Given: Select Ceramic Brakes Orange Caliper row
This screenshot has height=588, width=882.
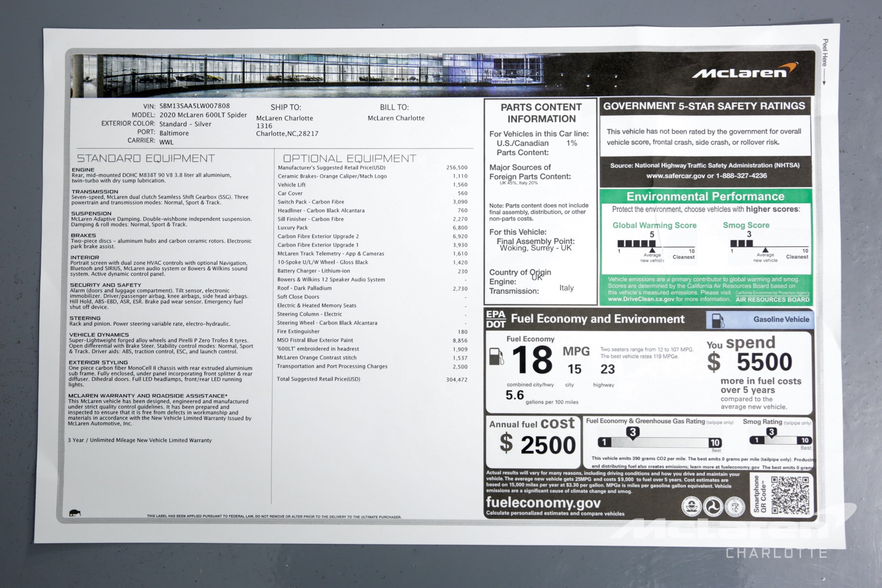Looking at the screenshot, I should point(373,176).
